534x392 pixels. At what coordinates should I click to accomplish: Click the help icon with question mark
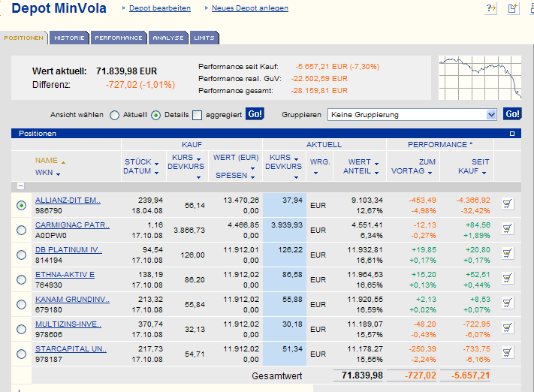492,8
